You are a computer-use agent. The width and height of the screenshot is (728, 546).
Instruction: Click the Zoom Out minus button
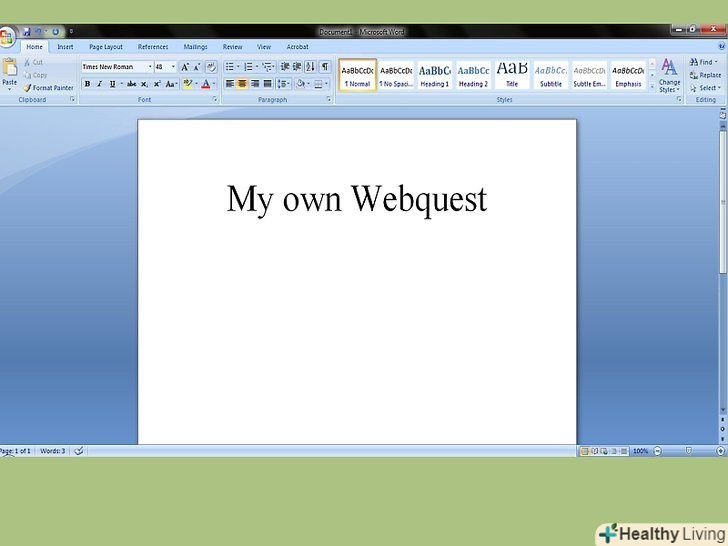coord(657,451)
